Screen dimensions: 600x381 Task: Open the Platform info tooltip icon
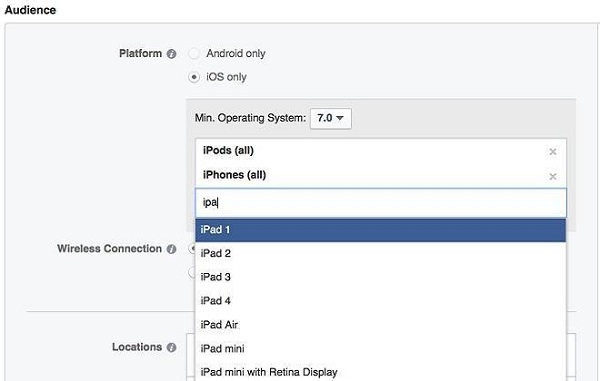(171, 54)
